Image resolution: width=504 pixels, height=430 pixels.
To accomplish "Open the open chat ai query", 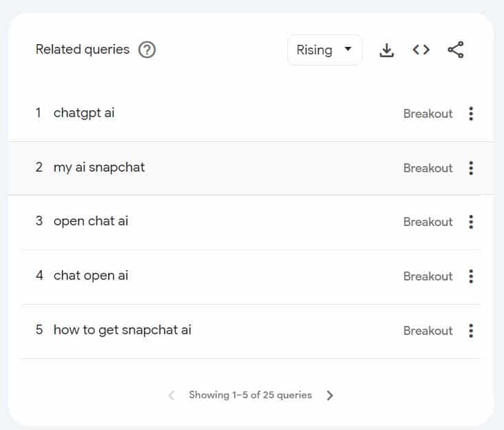I will 91,222.
